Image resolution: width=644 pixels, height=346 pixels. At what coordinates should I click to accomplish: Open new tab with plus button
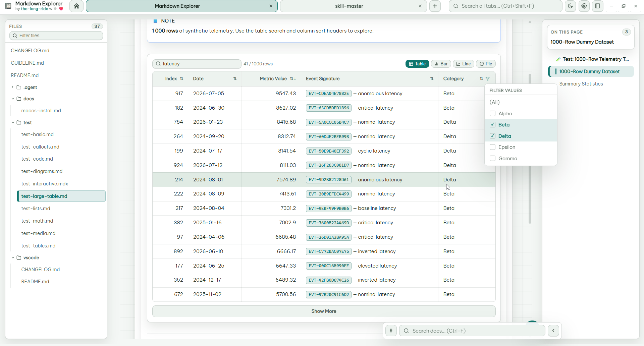click(435, 6)
